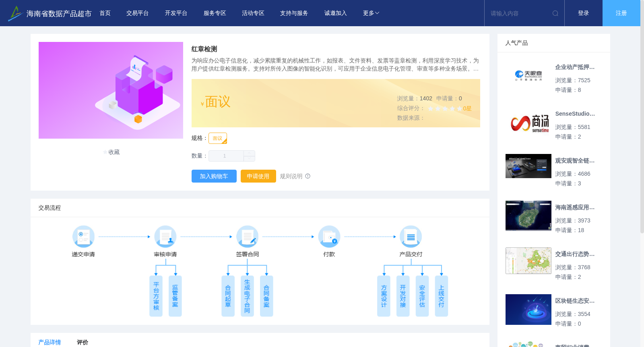This screenshot has height=347, width=644.
Task: Click the 红章检测 product title
Action: pos(204,49)
